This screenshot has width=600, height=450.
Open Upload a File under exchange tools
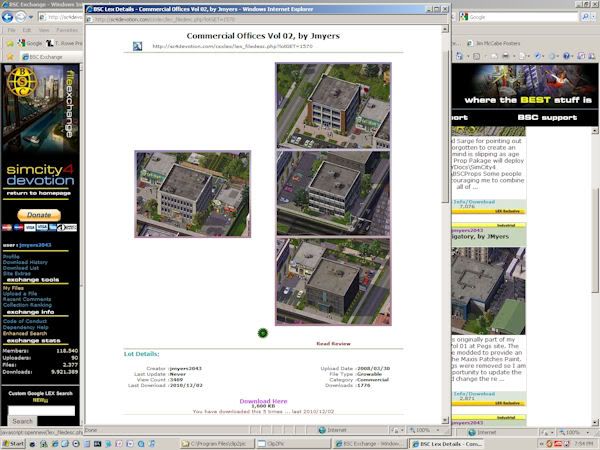coord(20,293)
